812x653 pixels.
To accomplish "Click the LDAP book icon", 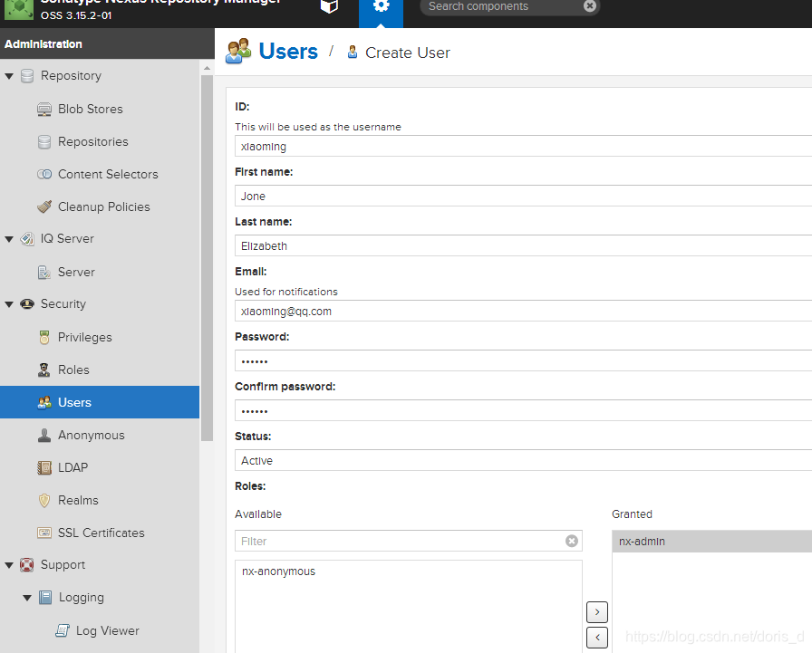I will coord(44,467).
